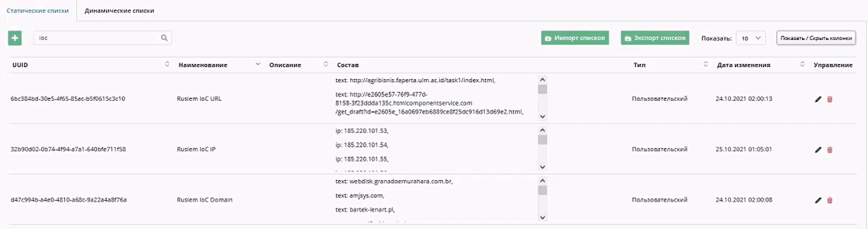Screen dimensions: 868x229
Task: Sort by the Дата изменения column
Action: point(802,65)
